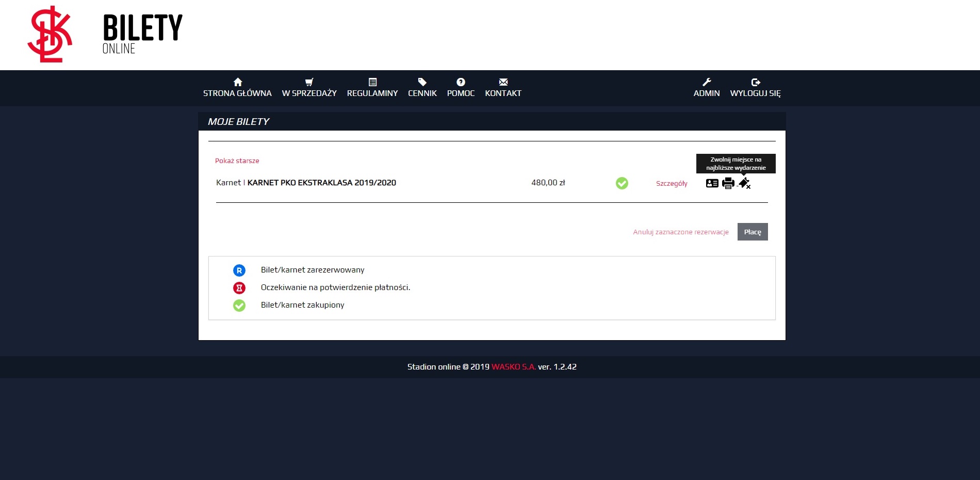The image size is (980, 480).
Task: Click the blue R reserved legend icon
Action: coord(239,270)
